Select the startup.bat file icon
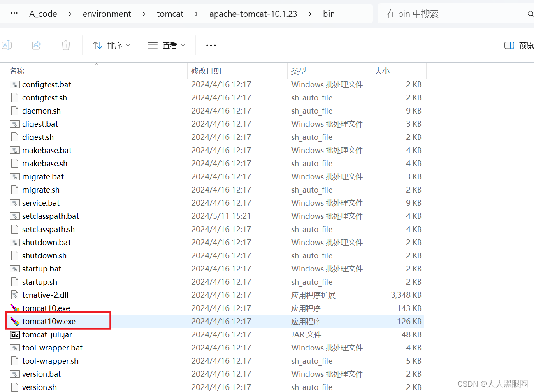This screenshot has height=392, width=534. pyautogui.click(x=15, y=269)
